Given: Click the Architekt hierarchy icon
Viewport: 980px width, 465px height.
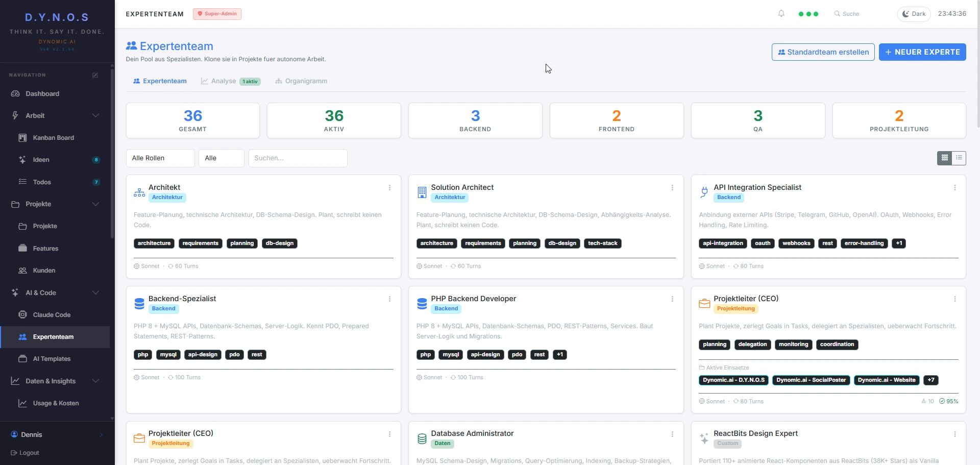Looking at the screenshot, I should pos(139,192).
